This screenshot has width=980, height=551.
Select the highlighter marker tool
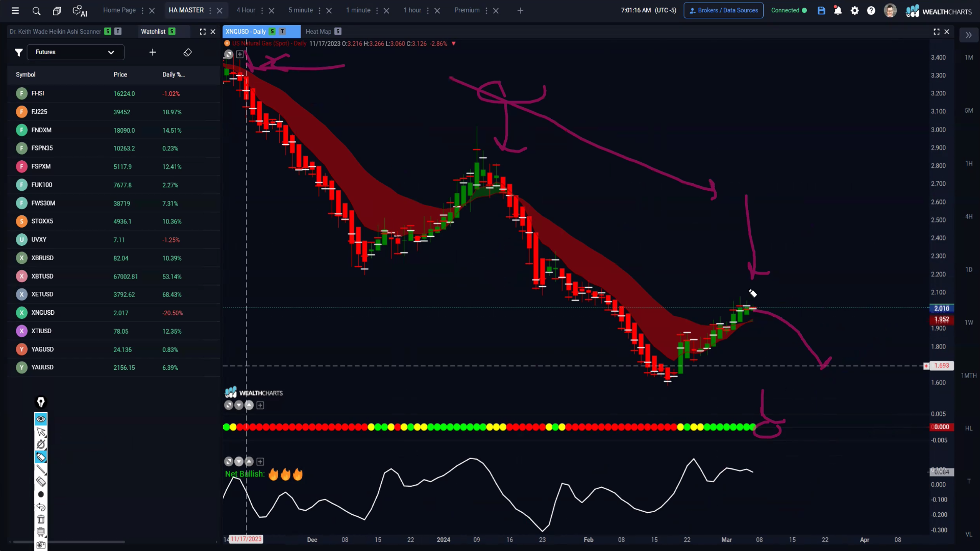click(41, 457)
